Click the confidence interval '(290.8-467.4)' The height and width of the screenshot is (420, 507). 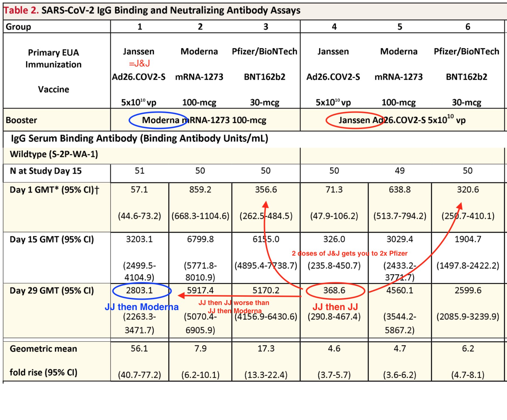pyautogui.click(x=334, y=317)
